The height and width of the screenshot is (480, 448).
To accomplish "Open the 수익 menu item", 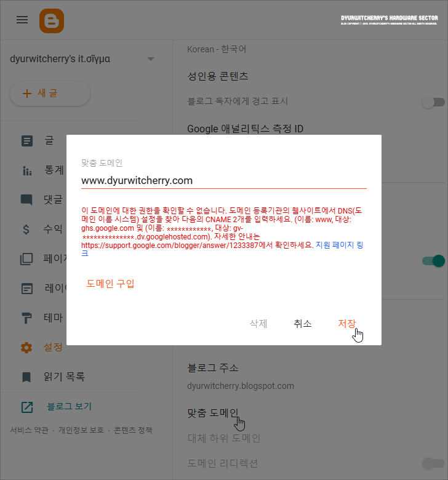I will [x=53, y=229].
